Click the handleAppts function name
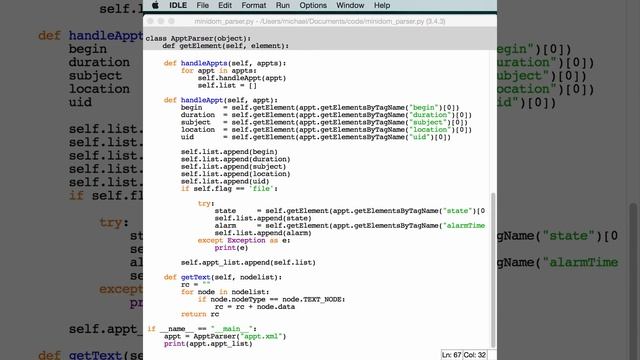 point(204,63)
